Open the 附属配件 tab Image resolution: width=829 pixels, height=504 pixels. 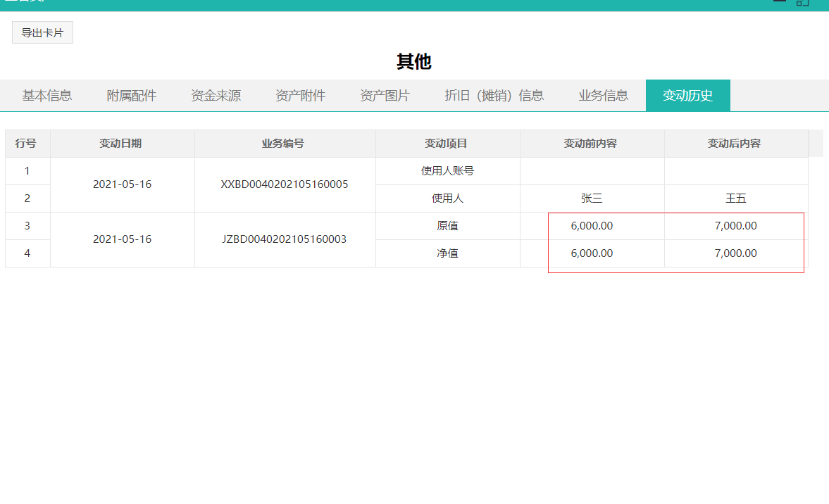tap(132, 96)
